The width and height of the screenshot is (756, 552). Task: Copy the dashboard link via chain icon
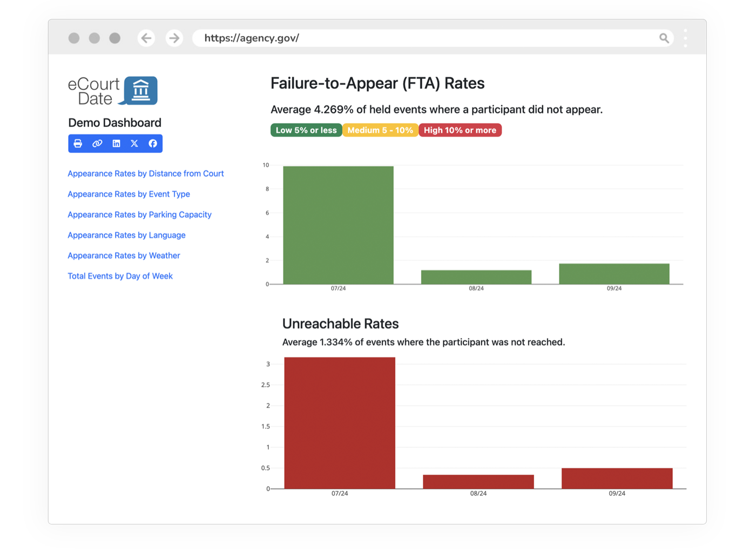pos(97,144)
